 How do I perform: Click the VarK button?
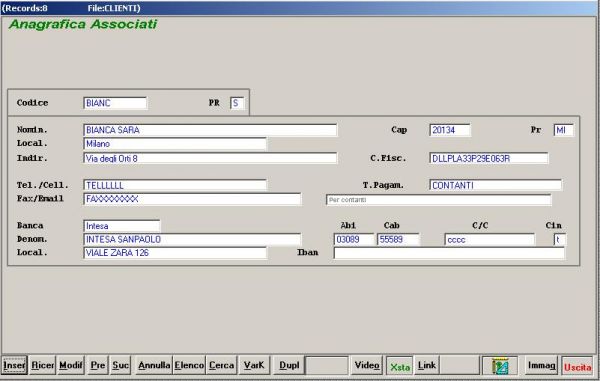[x=254, y=365]
